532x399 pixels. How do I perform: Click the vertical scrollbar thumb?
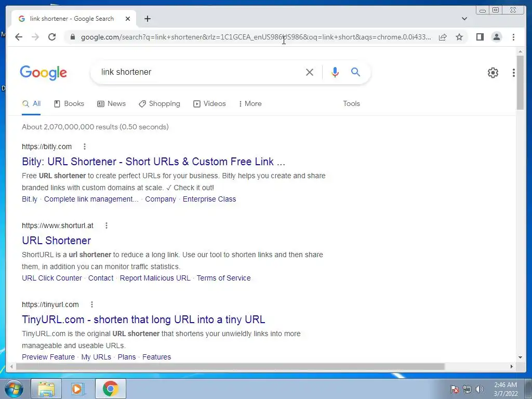pos(520,83)
